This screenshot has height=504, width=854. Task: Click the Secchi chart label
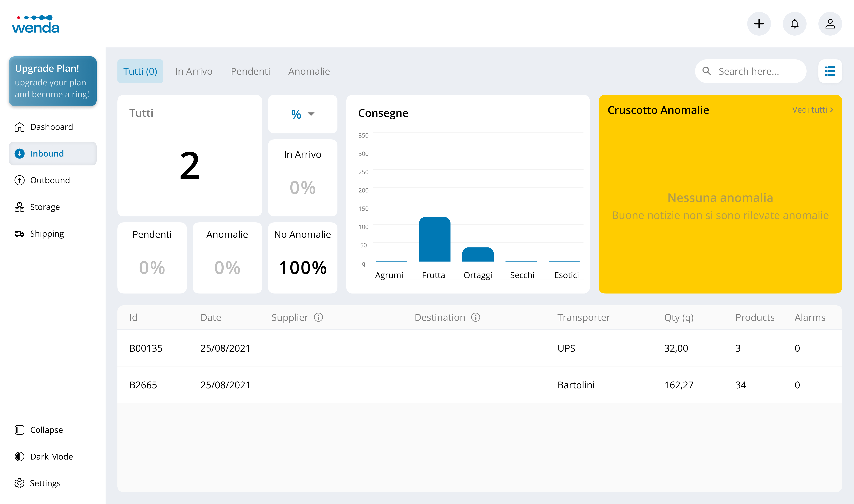pyautogui.click(x=522, y=275)
